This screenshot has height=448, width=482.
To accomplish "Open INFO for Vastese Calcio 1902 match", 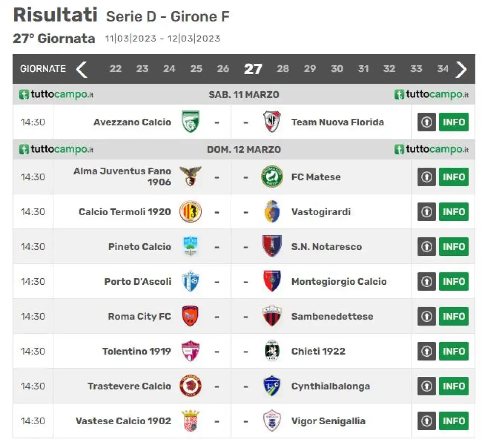I will tap(454, 421).
